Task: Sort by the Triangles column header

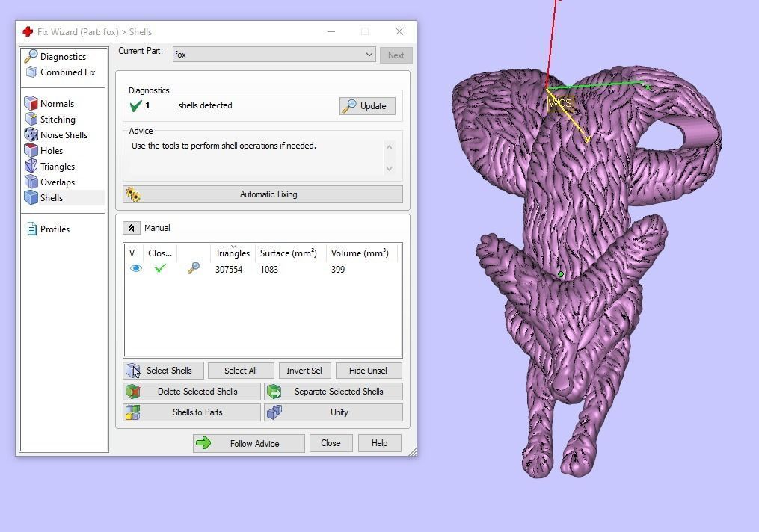Action: (233, 253)
